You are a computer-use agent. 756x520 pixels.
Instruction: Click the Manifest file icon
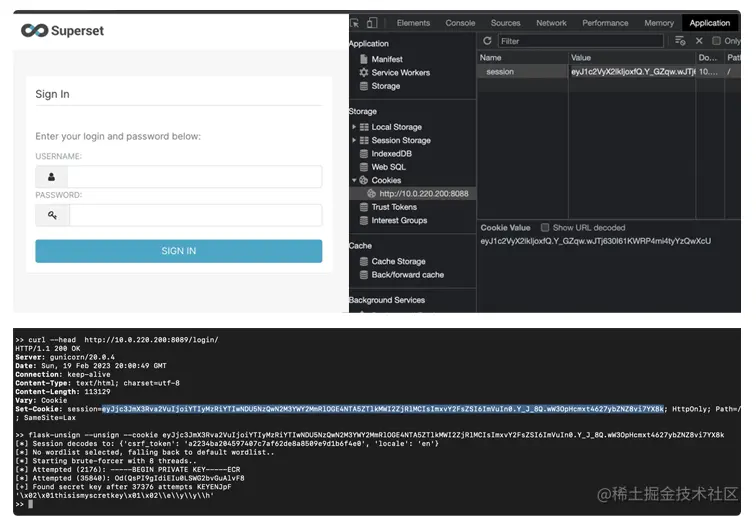364,59
